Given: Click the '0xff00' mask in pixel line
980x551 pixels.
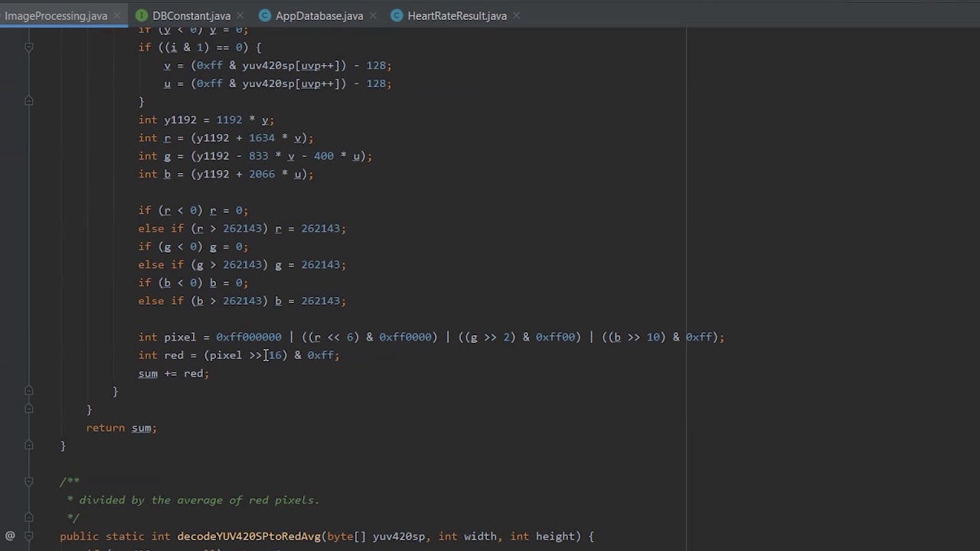Looking at the screenshot, I should [556, 337].
